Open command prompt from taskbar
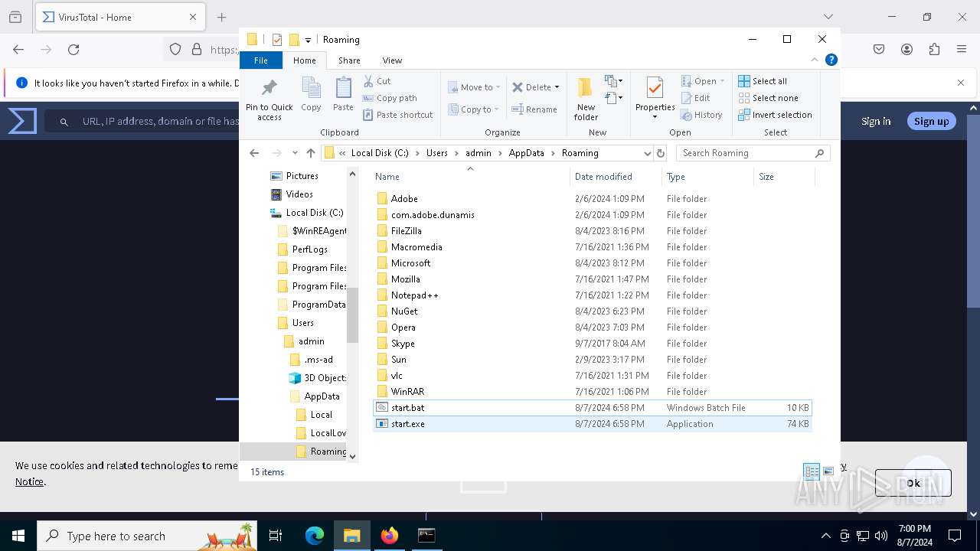Image resolution: width=980 pixels, height=551 pixels. click(x=426, y=536)
